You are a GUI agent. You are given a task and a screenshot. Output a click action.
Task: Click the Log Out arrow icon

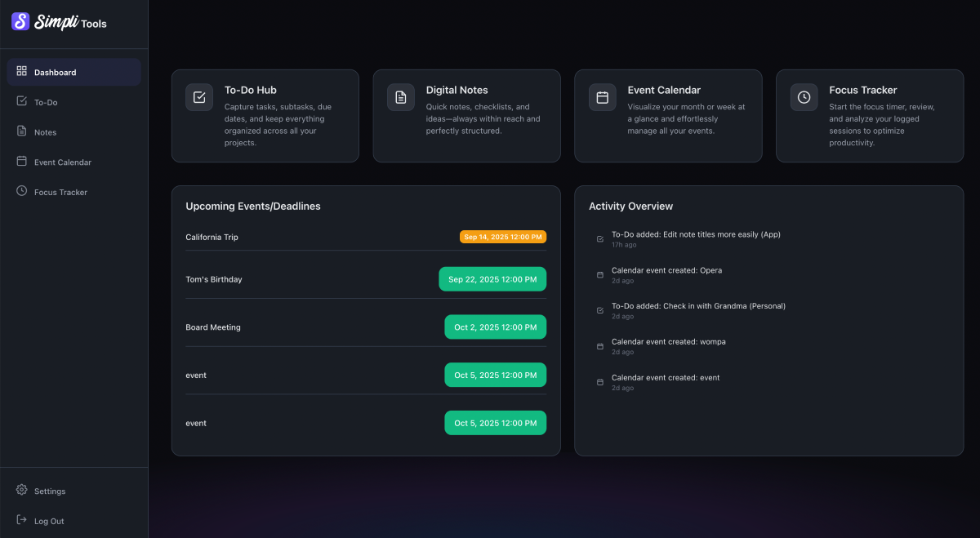pos(22,520)
